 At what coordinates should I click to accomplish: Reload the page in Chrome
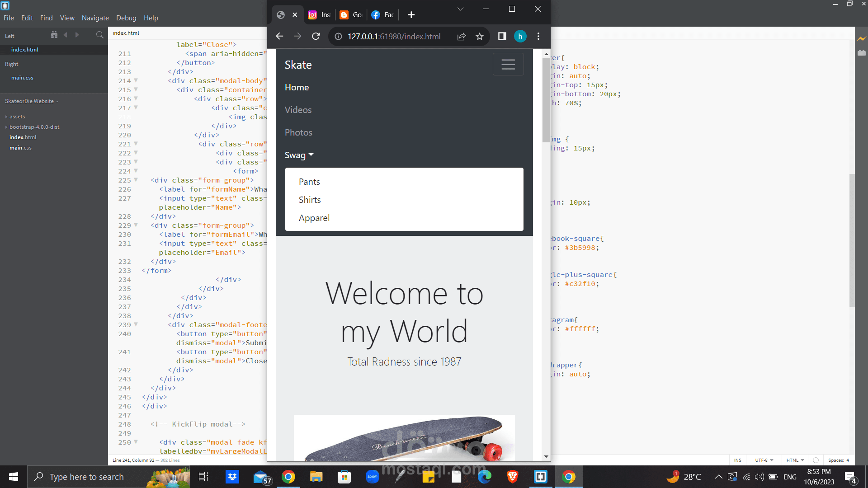pos(316,36)
